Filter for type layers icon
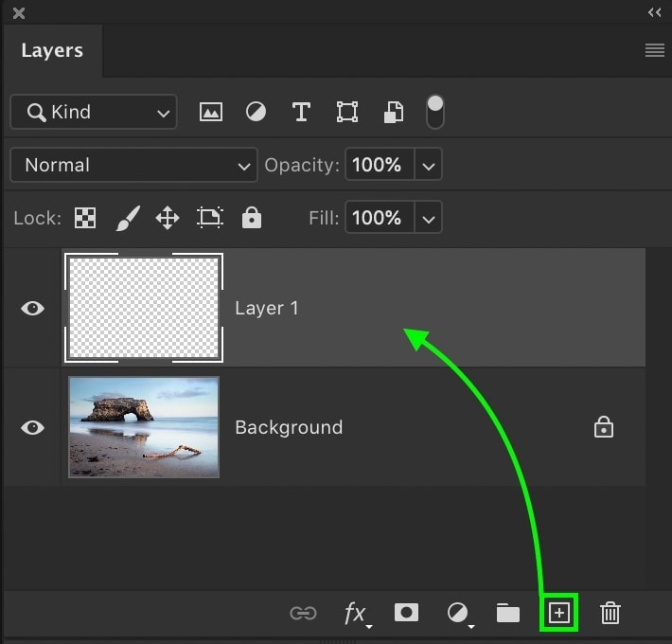The width and height of the screenshot is (672, 644). 301,113
